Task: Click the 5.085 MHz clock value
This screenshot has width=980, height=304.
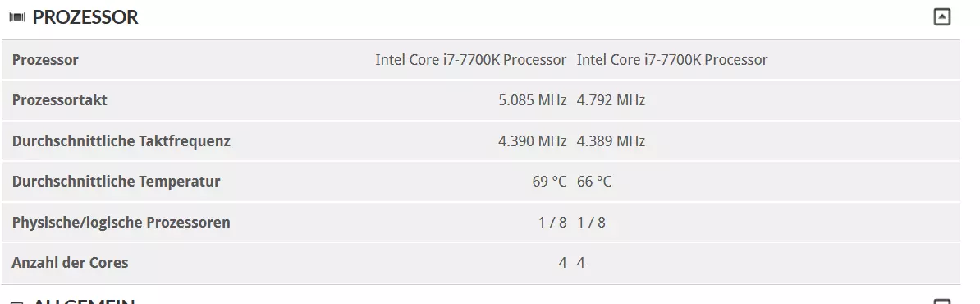Action: (x=533, y=100)
